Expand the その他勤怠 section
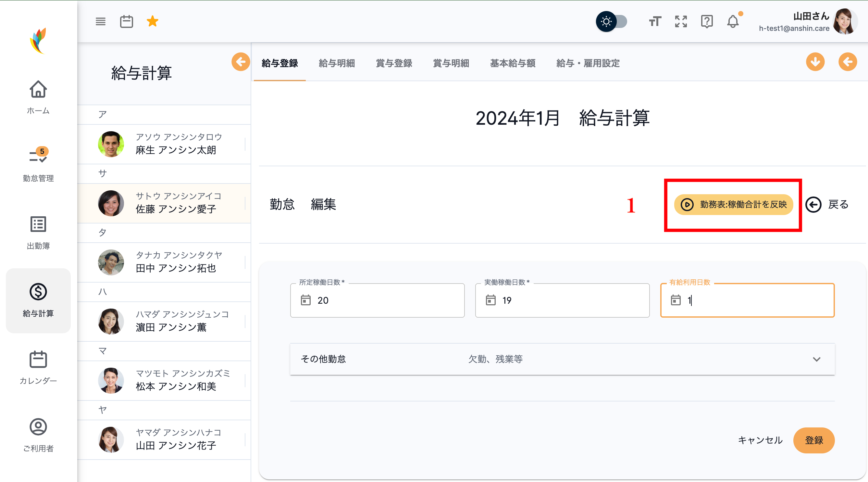 tap(817, 359)
